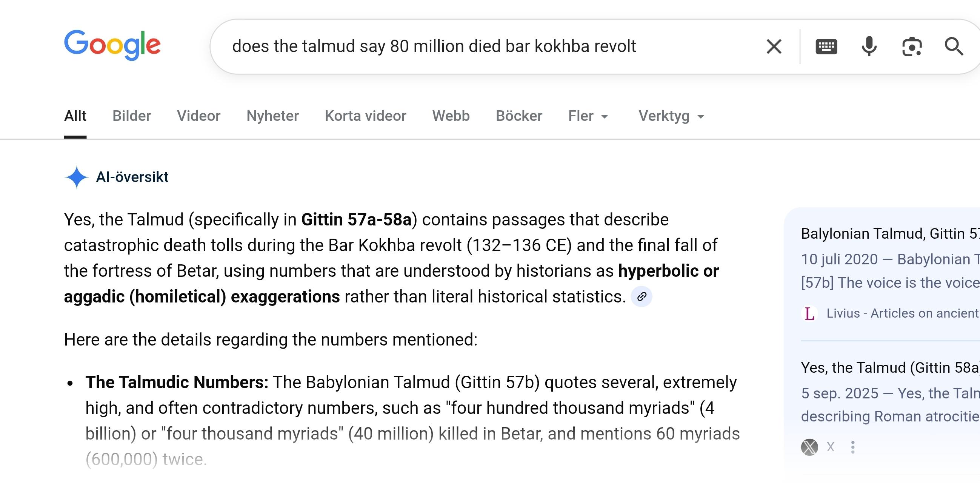The image size is (980, 483).
Task: Switch to the Bilder tab
Action: [x=132, y=116]
